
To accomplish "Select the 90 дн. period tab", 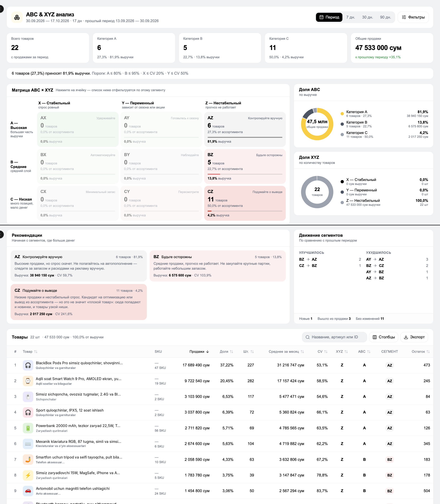I will pos(385,17).
